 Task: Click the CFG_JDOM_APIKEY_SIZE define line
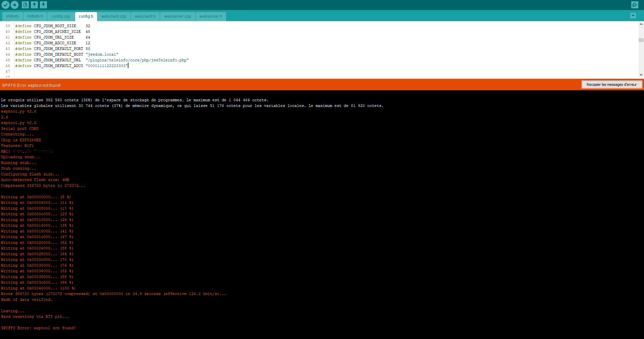[53, 32]
